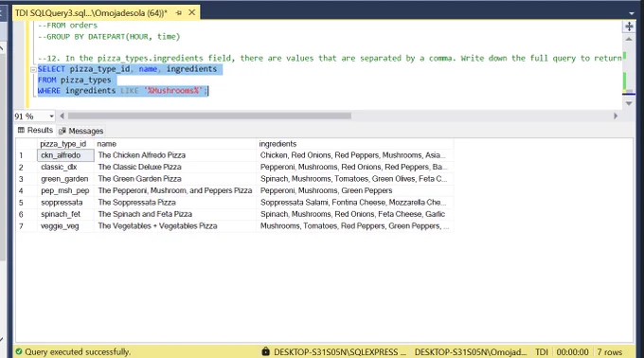Viewport: 644px width, 358px height.
Task: Click the editor scroll down arrow
Action: tap(629, 103)
